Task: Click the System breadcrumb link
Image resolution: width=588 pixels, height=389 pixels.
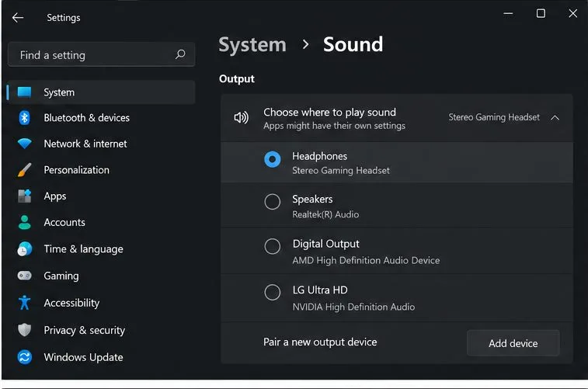Action: (252, 44)
